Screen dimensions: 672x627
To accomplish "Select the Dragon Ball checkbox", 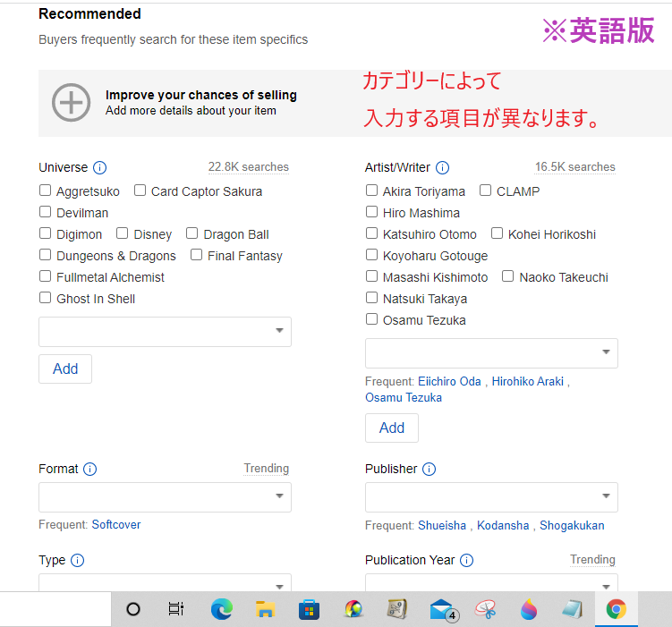I will tap(192, 233).
